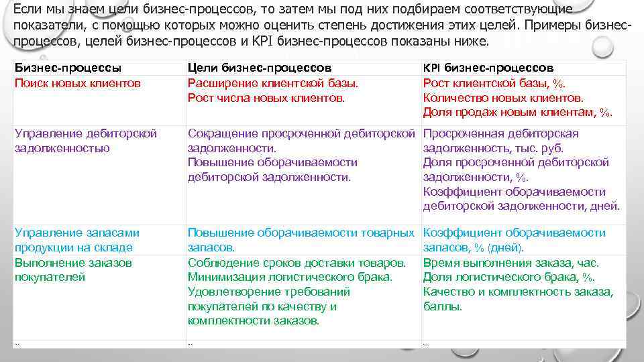Click 'Коэффициент оборачиваемости запасов, % (дней).' KPI

(x=515, y=240)
